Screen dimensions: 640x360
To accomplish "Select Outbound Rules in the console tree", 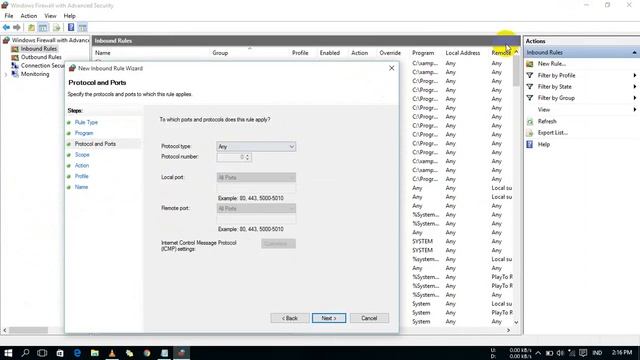I will 41,57.
